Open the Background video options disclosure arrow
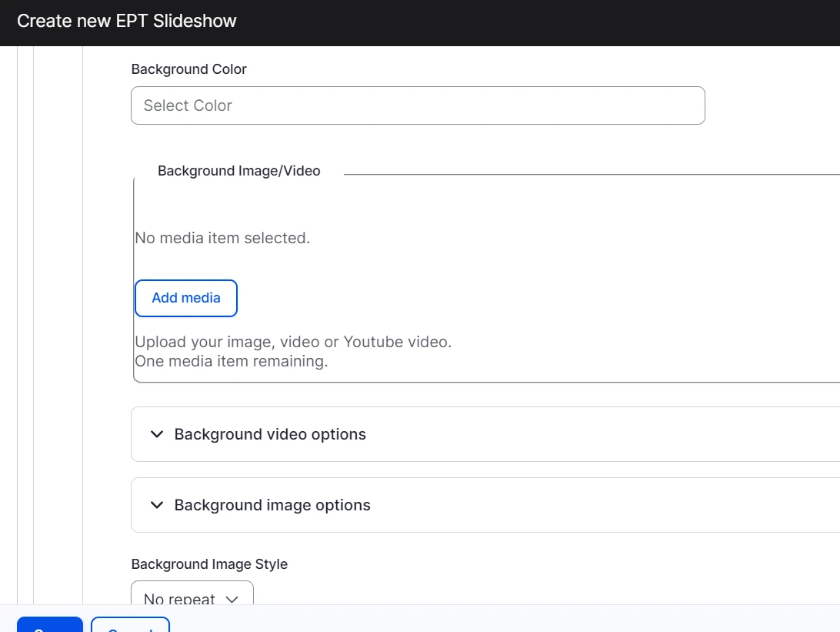 (156, 434)
